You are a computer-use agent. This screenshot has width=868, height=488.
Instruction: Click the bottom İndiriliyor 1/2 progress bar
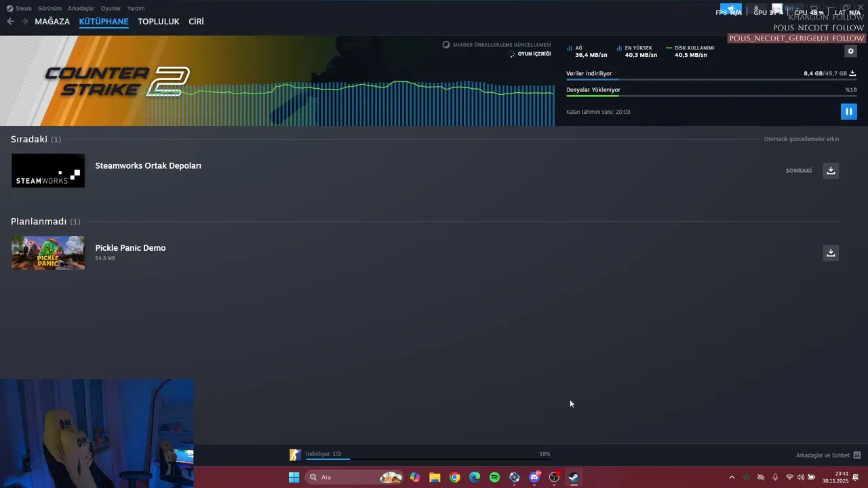(428, 459)
